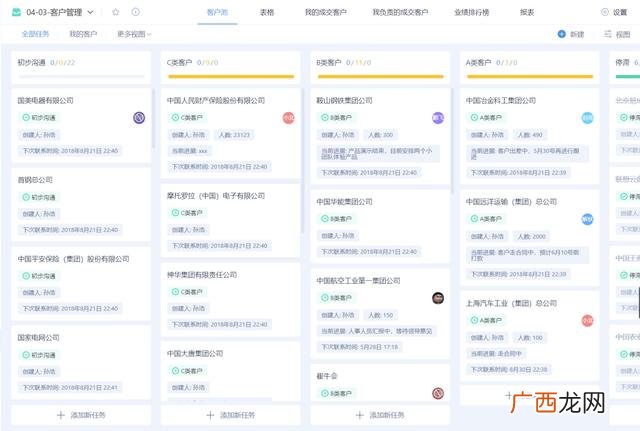Screen dimensions: 640x431
Task: Star this project as favorite
Action: click(116, 12)
